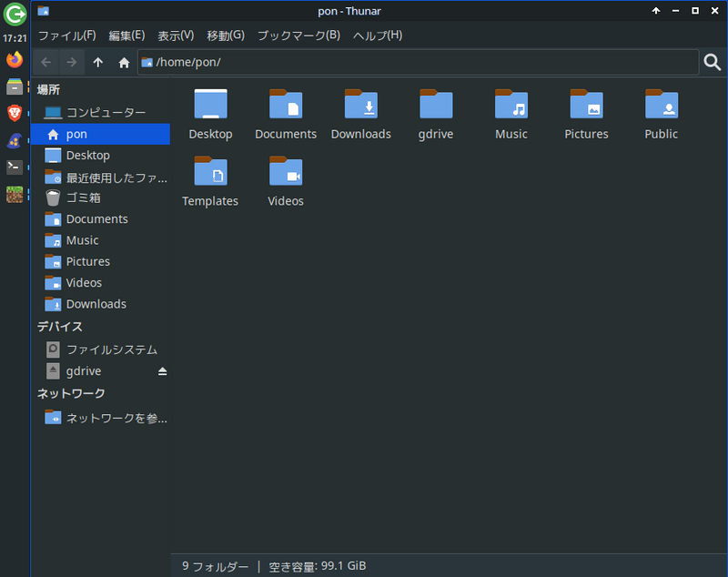Open the 移動(G) menu
Screen dimensions: 728x577
pos(226,35)
